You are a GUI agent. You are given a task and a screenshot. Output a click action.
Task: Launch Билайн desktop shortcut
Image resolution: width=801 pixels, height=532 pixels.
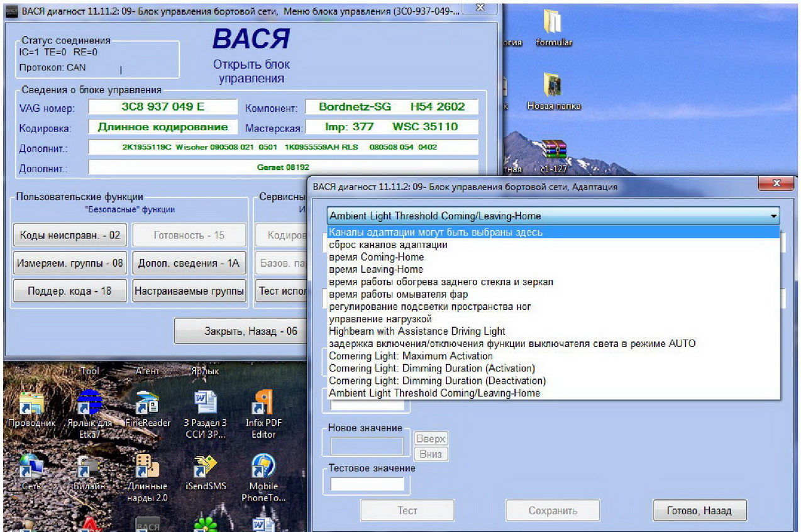(x=89, y=473)
